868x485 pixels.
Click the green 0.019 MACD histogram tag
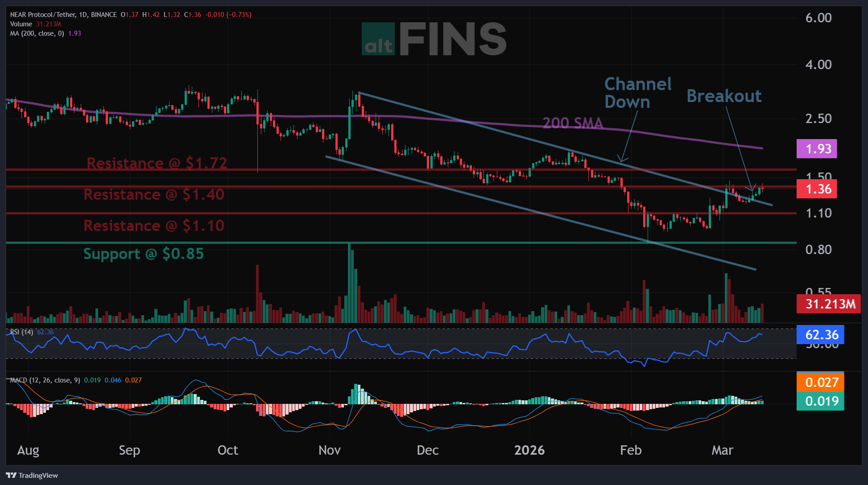(x=820, y=401)
